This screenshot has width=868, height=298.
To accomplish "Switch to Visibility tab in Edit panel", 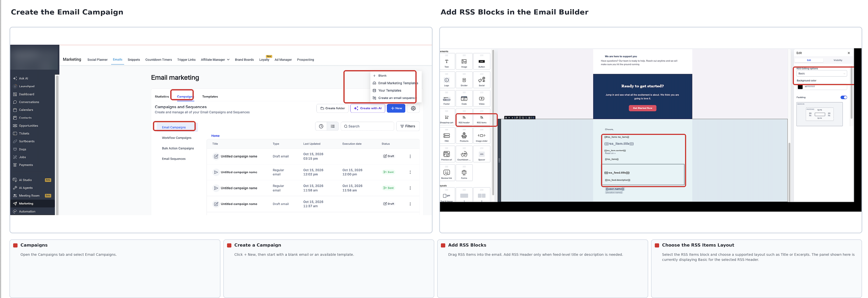I will point(838,60).
